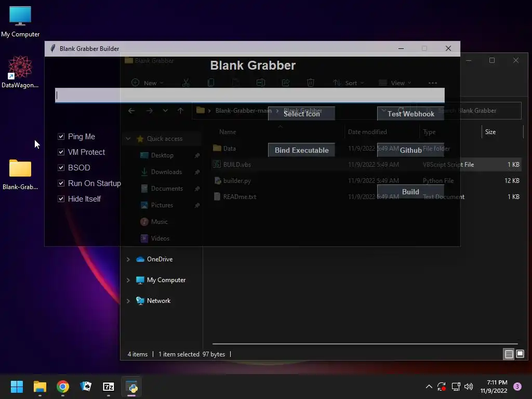Viewport: 532px width, 399px height.
Task: Toggle the VM Protect checkbox
Action: (x=61, y=152)
